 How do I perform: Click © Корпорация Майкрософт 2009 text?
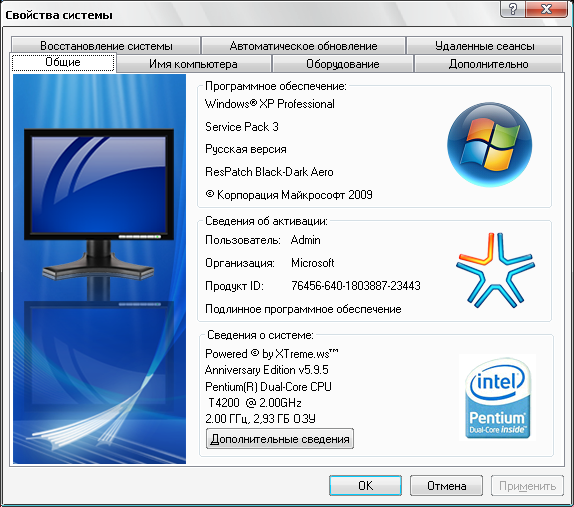[x=289, y=195]
